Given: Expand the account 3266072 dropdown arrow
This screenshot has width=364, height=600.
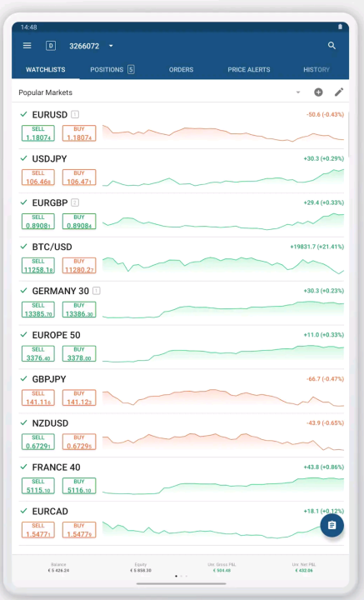Looking at the screenshot, I should (x=111, y=46).
